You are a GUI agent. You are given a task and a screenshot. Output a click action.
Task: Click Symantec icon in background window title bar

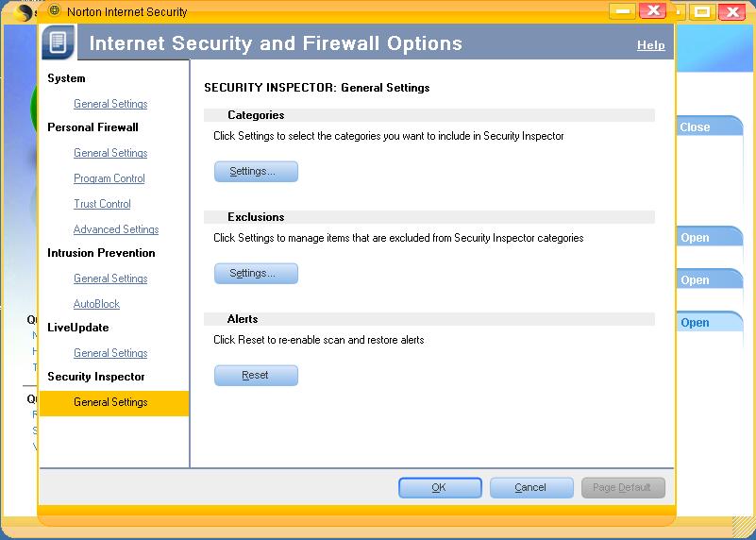coord(24,12)
